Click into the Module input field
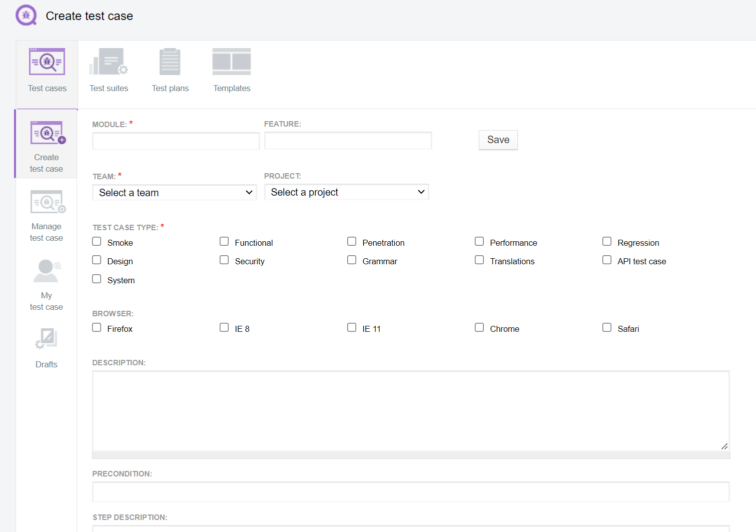The image size is (756, 532). coord(176,141)
